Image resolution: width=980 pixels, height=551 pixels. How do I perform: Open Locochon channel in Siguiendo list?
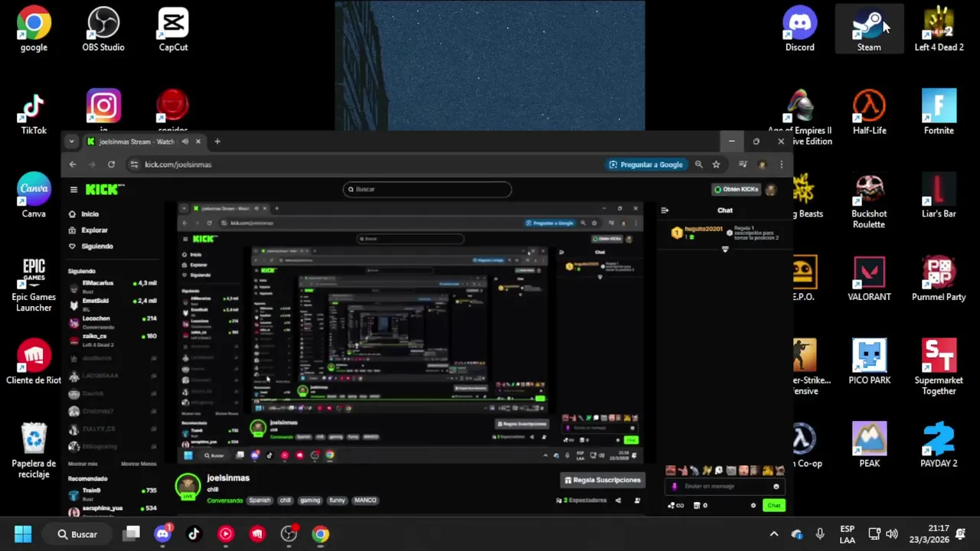pos(112,321)
